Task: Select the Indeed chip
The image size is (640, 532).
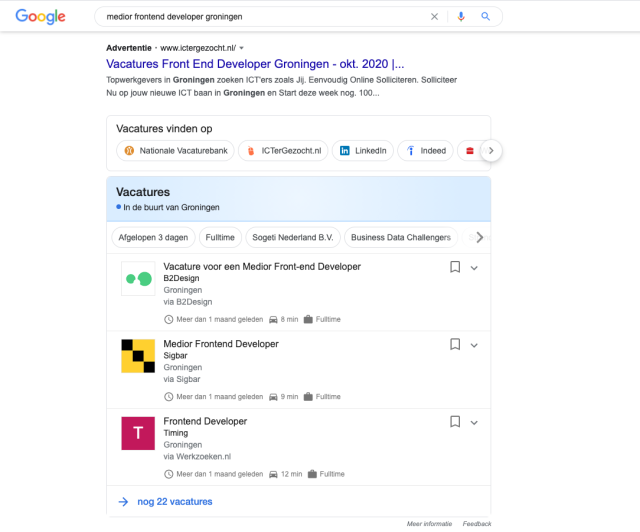Action: tap(425, 151)
